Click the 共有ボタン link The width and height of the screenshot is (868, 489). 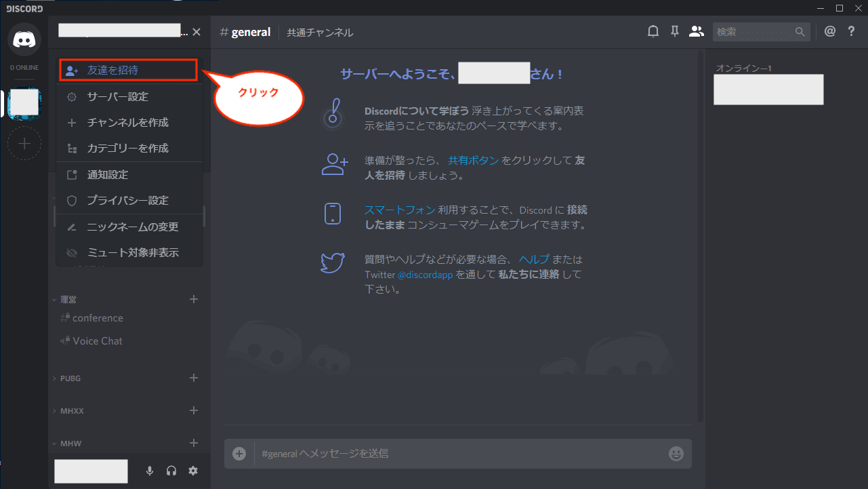474,161
